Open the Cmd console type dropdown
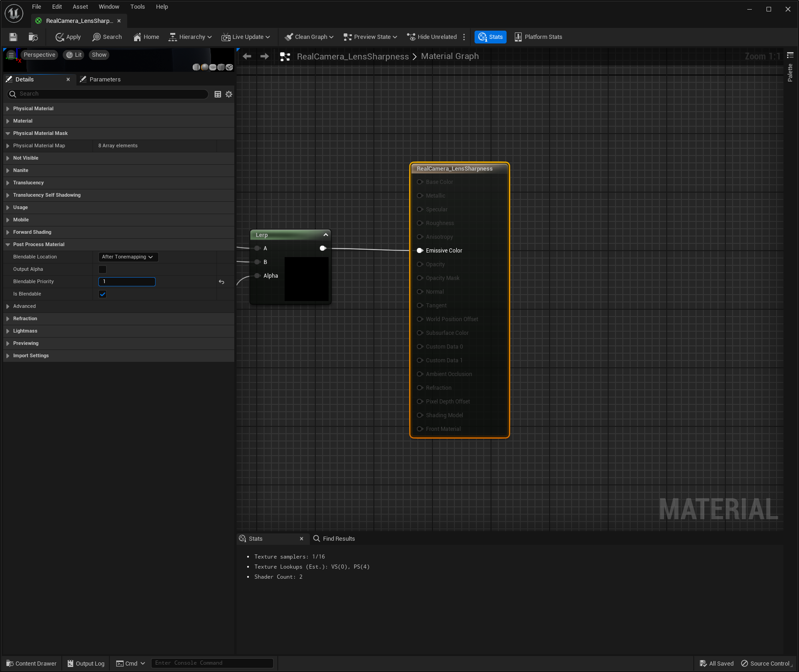 (131, 664)
